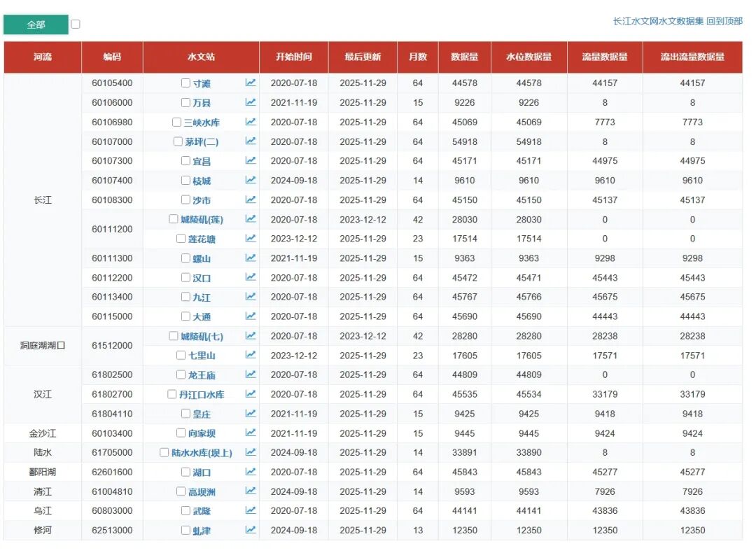
Task: Open the chart icon for 寸滩 station
Action: tap(250, 83)
